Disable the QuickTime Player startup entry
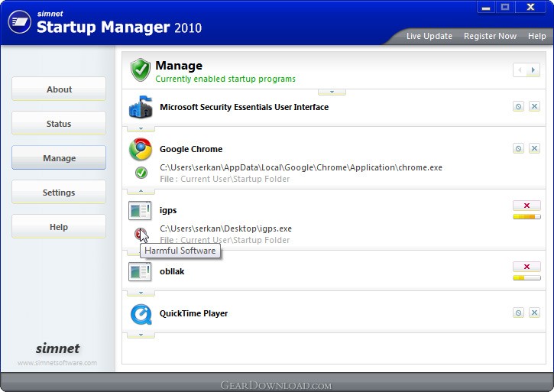Screen dimensions: 554x392 [518, 313]
